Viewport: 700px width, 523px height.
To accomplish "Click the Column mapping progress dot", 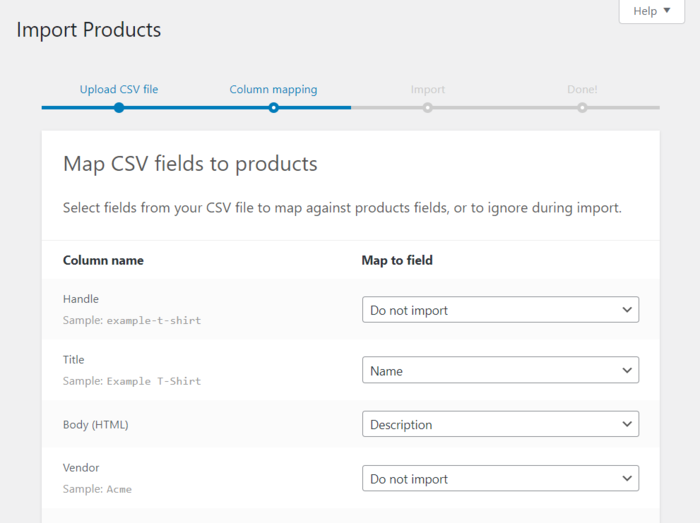I will click(x=274, y=108).
